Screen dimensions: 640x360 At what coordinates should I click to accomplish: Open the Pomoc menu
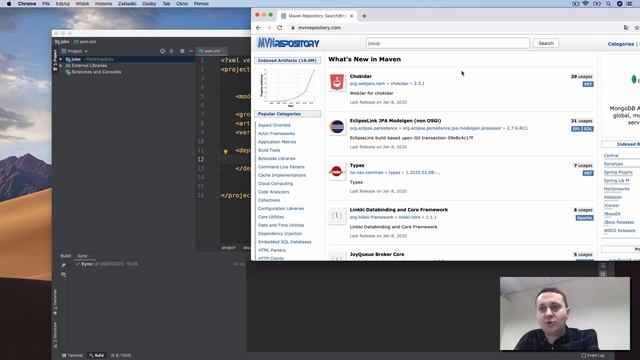tap(201, 4)
